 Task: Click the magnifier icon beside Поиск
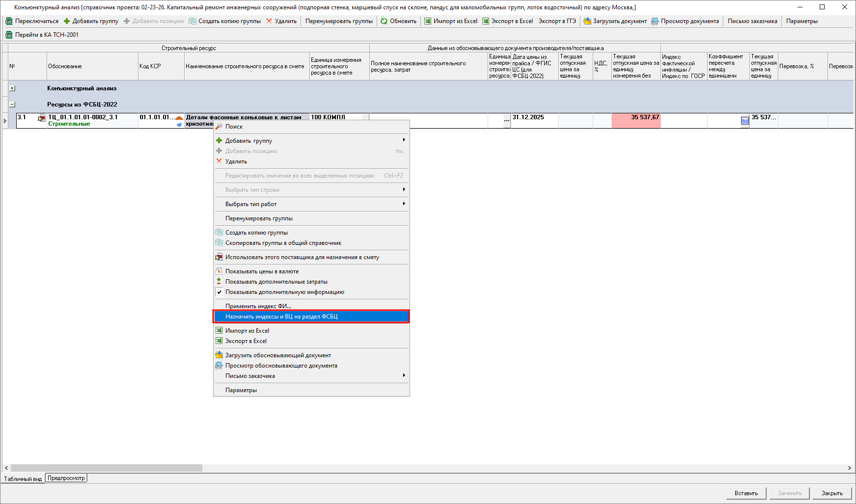coord(219,127)
